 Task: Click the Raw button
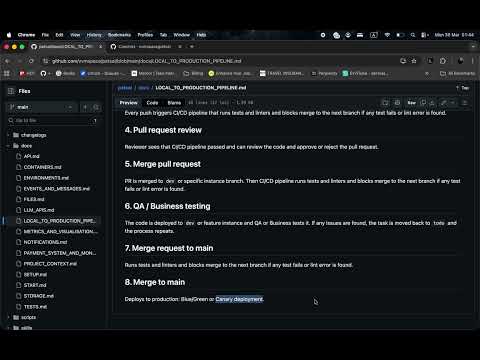pos(412,103)
